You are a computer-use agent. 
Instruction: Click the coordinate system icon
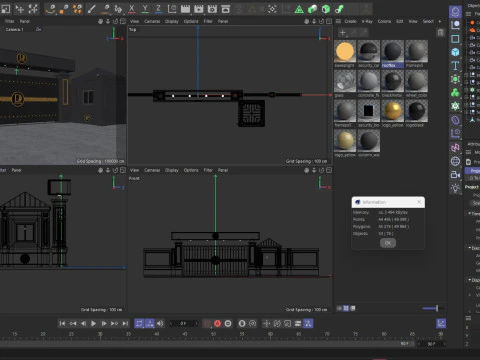coord(172,9)
